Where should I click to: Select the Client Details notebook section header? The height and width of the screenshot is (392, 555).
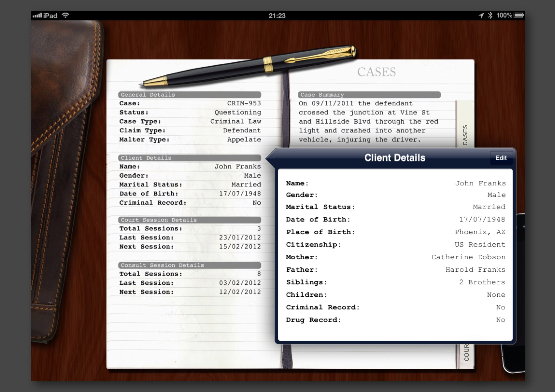click(x=190, y=158)
